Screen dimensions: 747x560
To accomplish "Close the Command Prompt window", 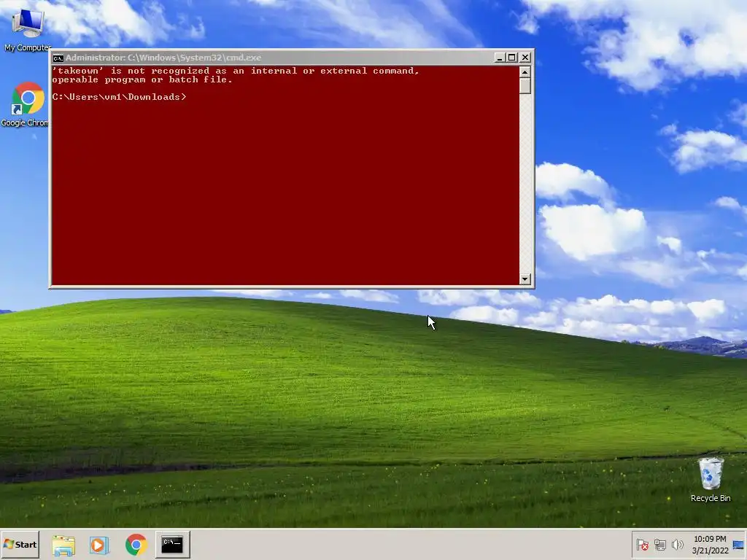I will [525, 58].
